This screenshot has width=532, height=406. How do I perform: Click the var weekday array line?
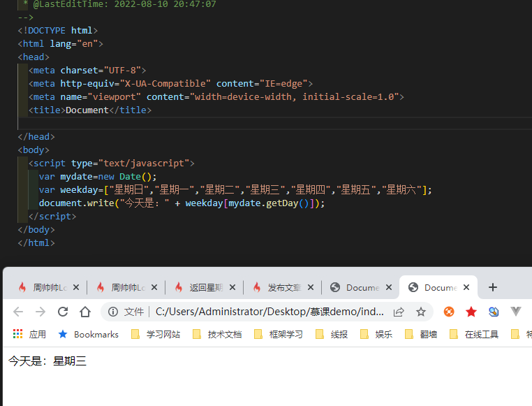point(235,190)
